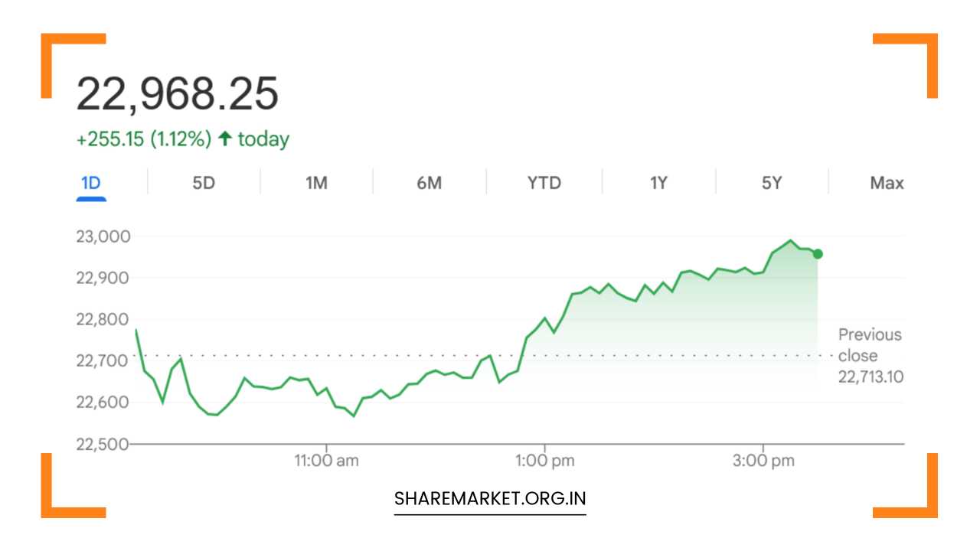The height and width of the screenshot is (551, 980).
Task: Click the 23,000 y-axis label
Action: pyautogui.click(x=103, y=236)
